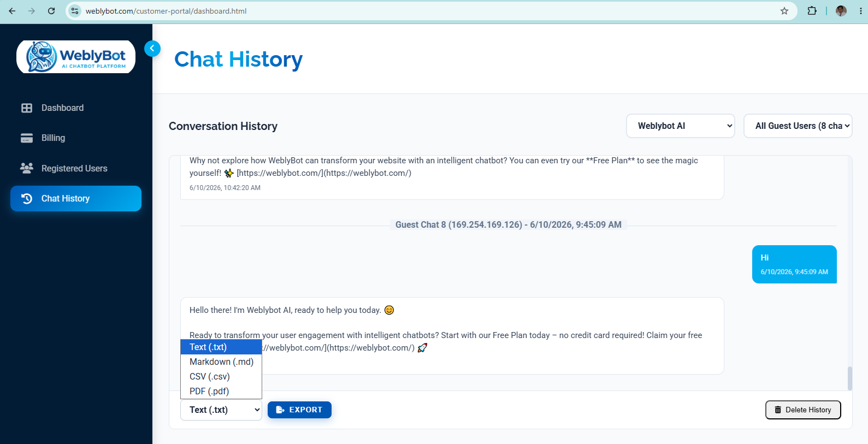Click the Guest Chat 8 header text
The width and height of the screenshot is (868, 444).
509,225
